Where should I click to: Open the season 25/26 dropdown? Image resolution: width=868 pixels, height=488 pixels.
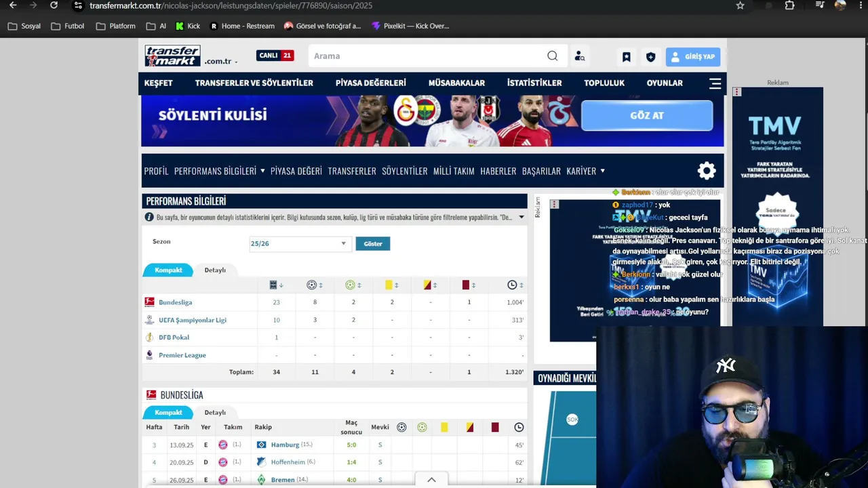[x=299, y=244]
